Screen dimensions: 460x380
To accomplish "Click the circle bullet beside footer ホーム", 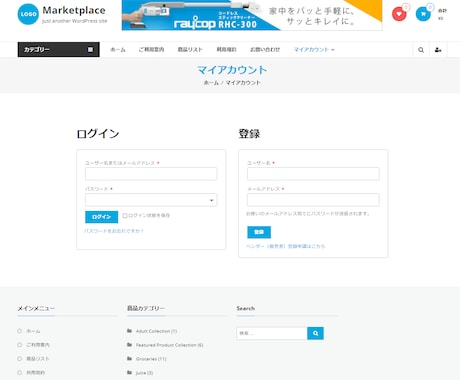I will point(20,331).
